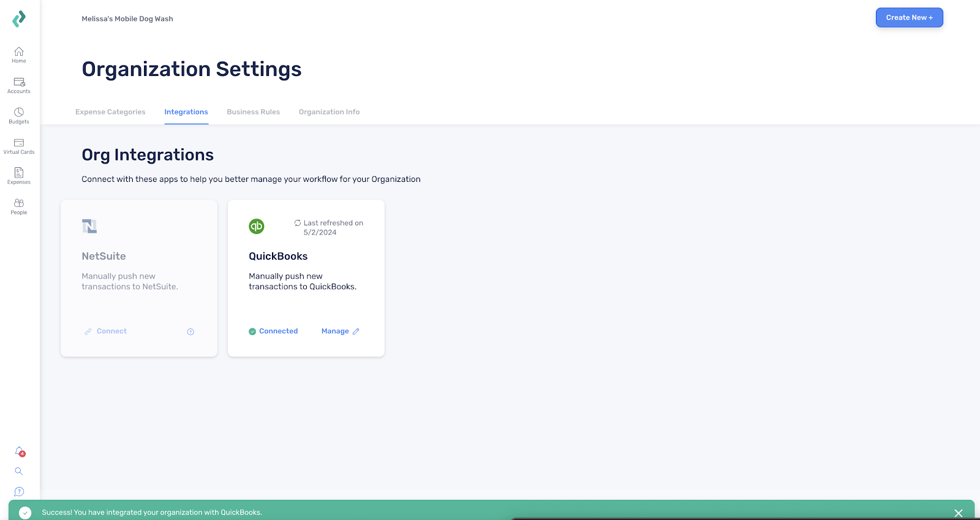980x520 pixels.
Task: Open Virtual Cards in the sidebar
Action: 19,146
